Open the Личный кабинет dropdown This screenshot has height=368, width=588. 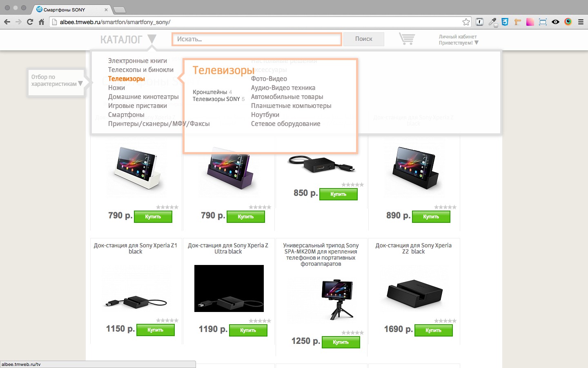(458, 40)
